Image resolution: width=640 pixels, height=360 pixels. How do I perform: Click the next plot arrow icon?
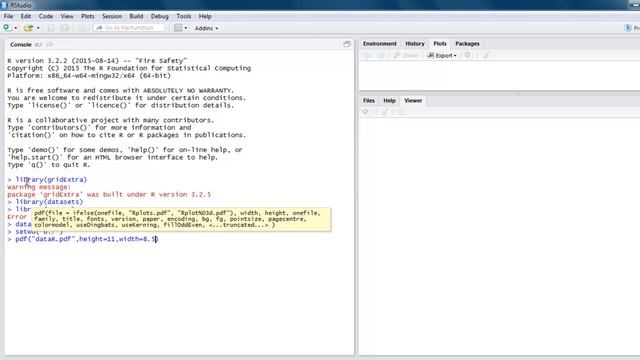click(x=381, y=56)
